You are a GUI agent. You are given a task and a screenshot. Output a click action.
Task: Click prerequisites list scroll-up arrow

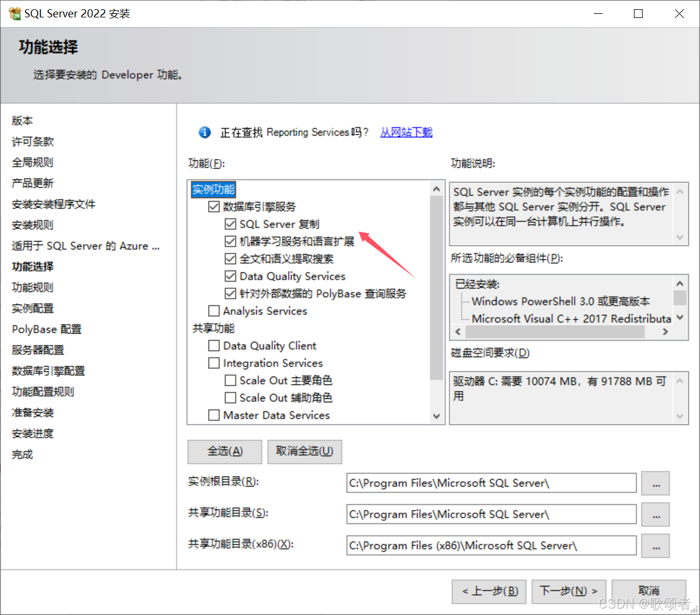680,284
